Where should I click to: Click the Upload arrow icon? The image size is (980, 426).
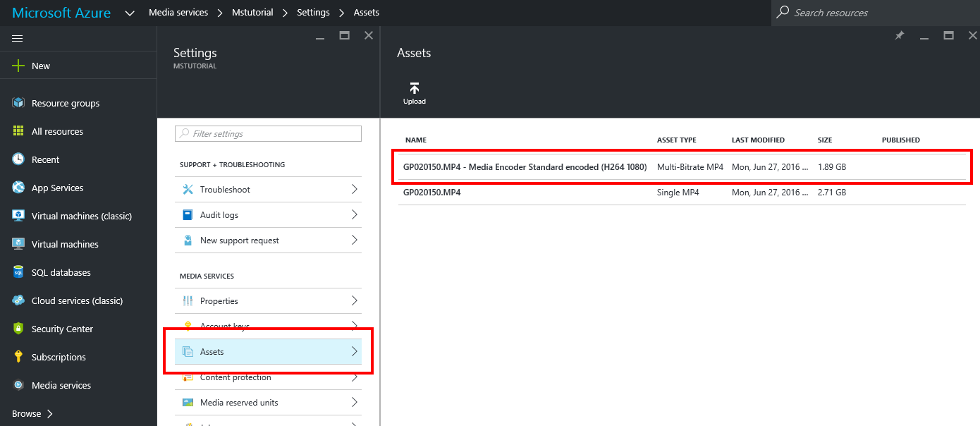coord(415,88)
